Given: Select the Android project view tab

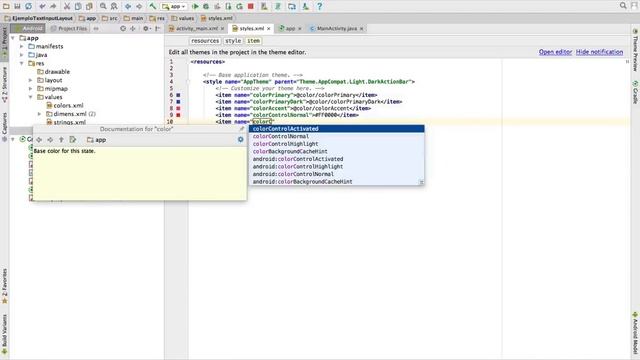Looking at the screenshot, I should click(28, 29).
